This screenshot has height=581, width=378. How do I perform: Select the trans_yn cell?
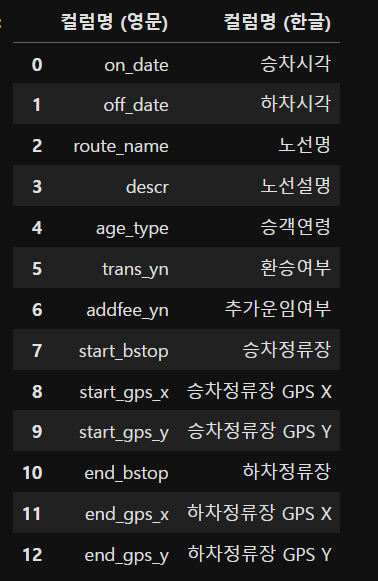(135, 269)
